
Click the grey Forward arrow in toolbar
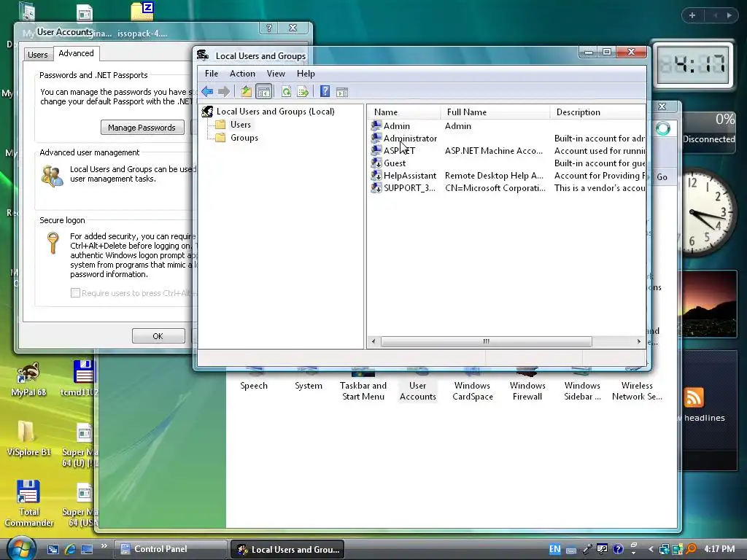224,91
